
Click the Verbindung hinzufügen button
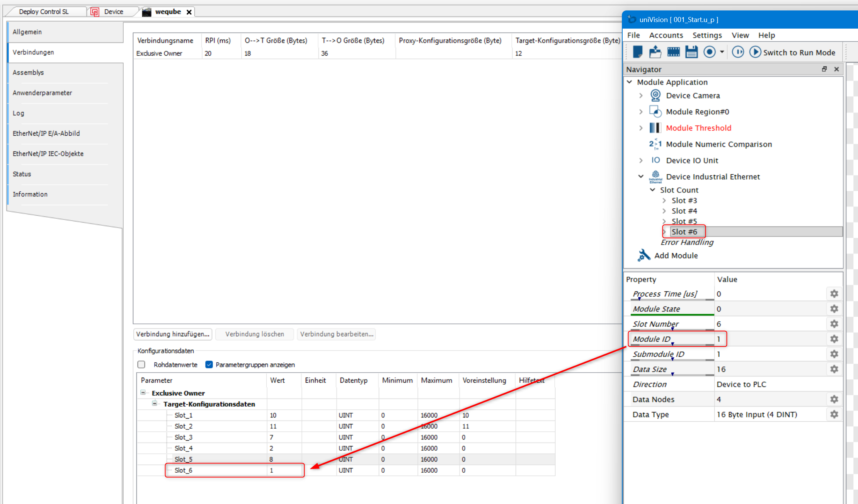pyautogui.click(x=172, y=334)
